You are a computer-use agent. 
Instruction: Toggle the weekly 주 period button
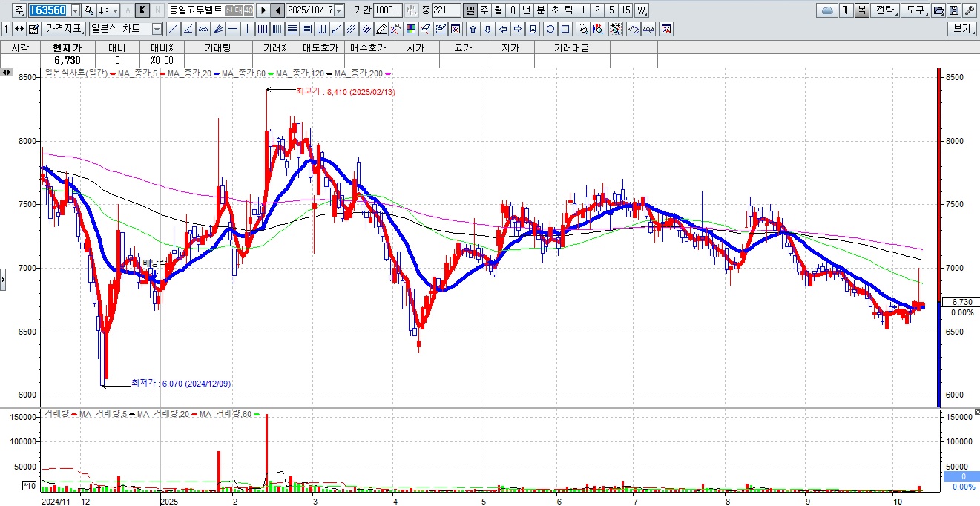pyautogui.click(x=484, y=10)
